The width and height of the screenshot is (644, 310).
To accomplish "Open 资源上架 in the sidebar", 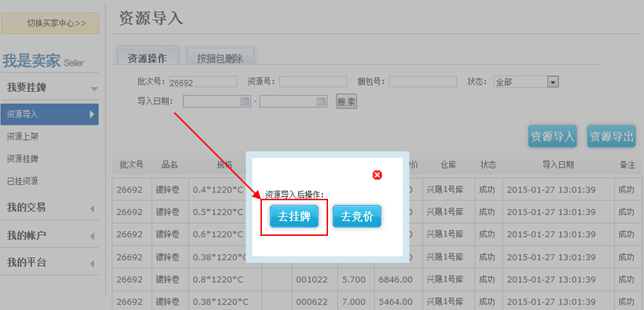I will [22, 136].
